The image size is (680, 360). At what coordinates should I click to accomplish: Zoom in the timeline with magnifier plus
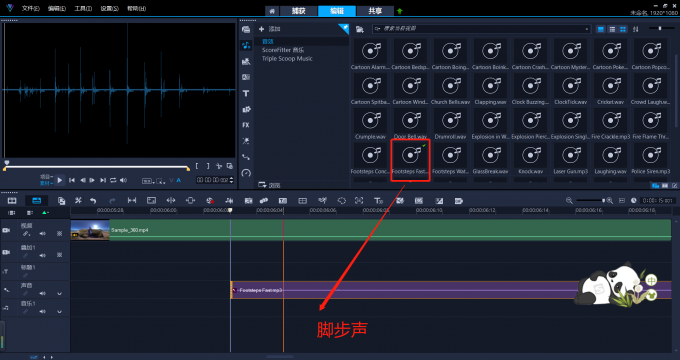tap(610, 200)
